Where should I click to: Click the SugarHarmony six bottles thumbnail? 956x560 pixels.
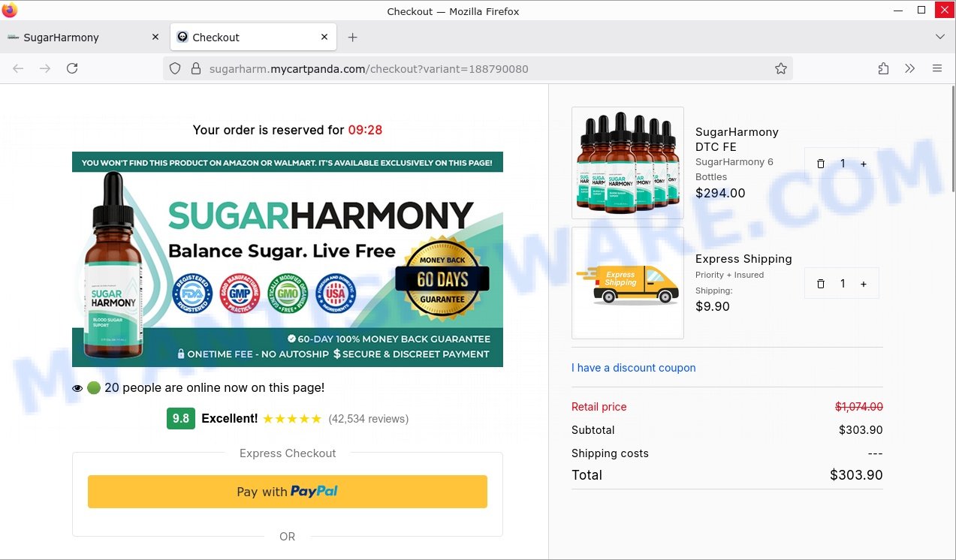pos(628,163)
